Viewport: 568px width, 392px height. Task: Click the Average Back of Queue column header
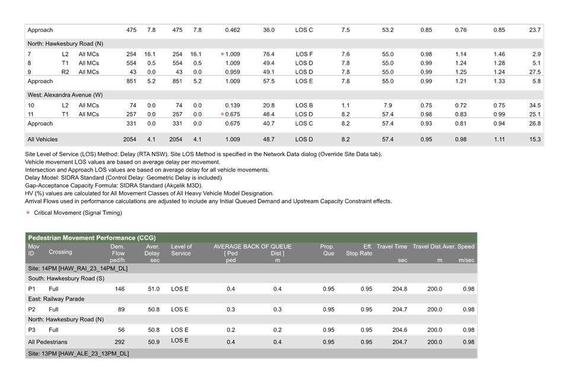(x=253, y=247)
